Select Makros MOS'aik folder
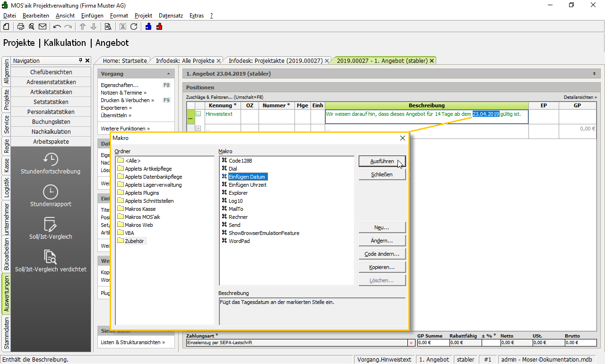The height and width of the screenshot is (364, 605). [x=142, y=217]
